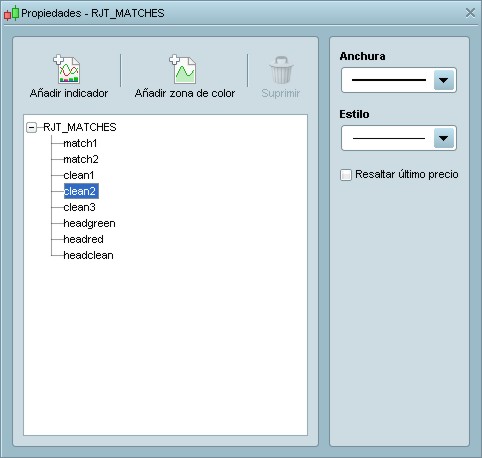The height and width of the screenshot is (458, 482).
Task: Select the headclean tree item
Action: click(88, 255)
